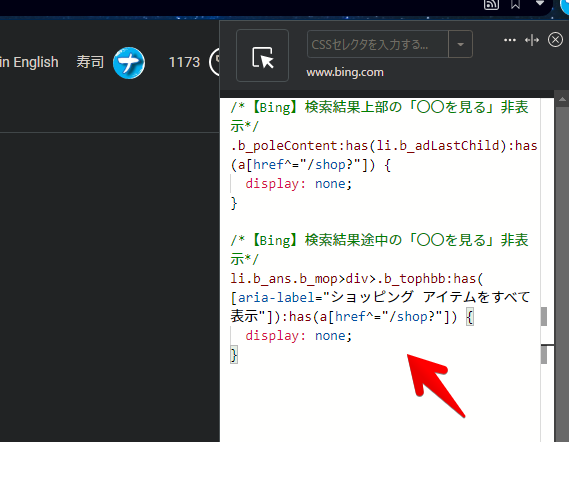Click the comment "検索結果上部の" line
The image size is (569, 491).
coord(380,107)
